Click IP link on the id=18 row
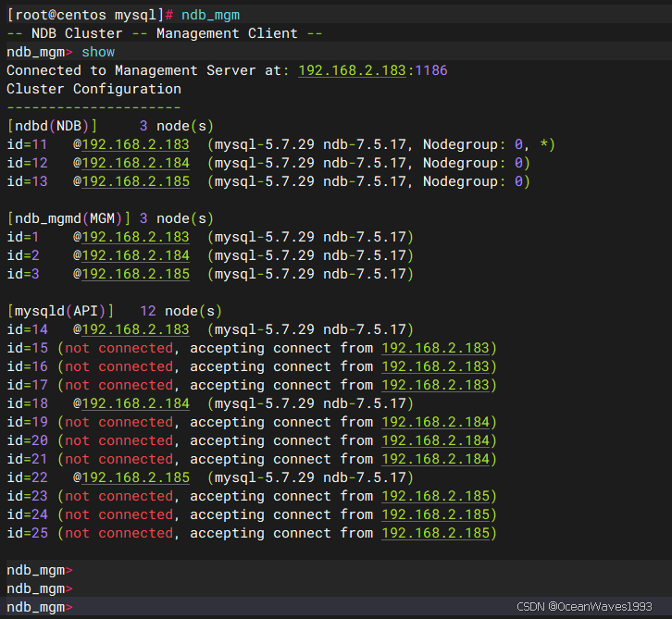The image size is (672, 619). pyautogui.click(x=135, y=403)
